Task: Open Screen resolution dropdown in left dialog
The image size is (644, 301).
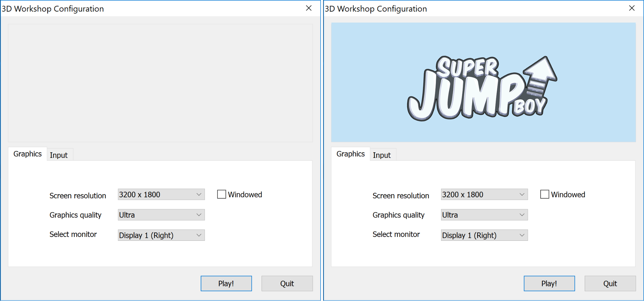Action: [x=161, y=194]
